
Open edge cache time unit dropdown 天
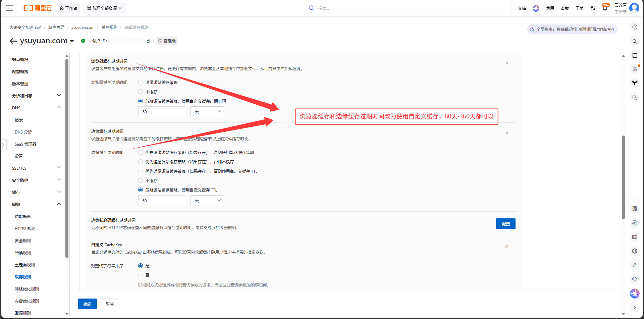pos(207,201)
